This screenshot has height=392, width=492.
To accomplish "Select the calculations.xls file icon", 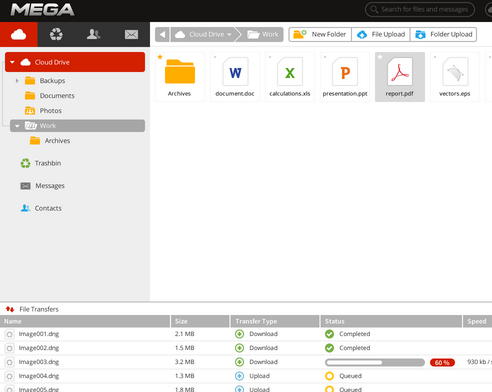I will (x=290, y=71).
